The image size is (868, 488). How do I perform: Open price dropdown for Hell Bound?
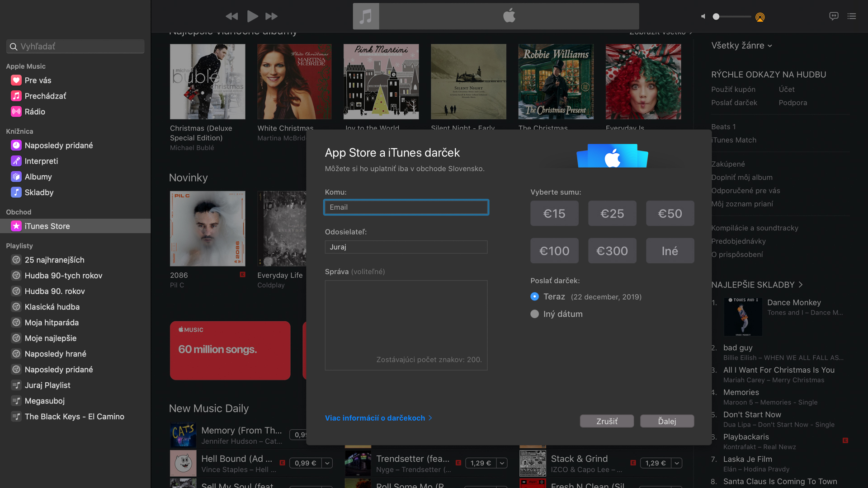(x=327, y=463)
